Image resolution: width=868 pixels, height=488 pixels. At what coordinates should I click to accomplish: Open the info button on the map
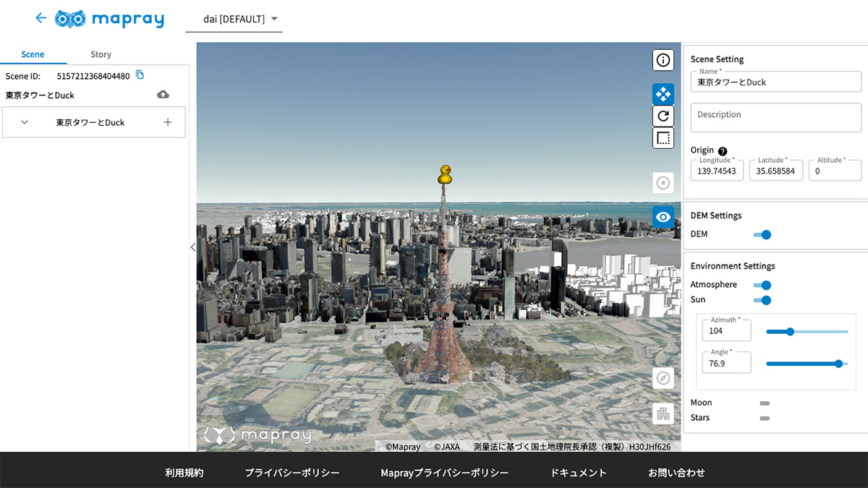click(663, 60)
